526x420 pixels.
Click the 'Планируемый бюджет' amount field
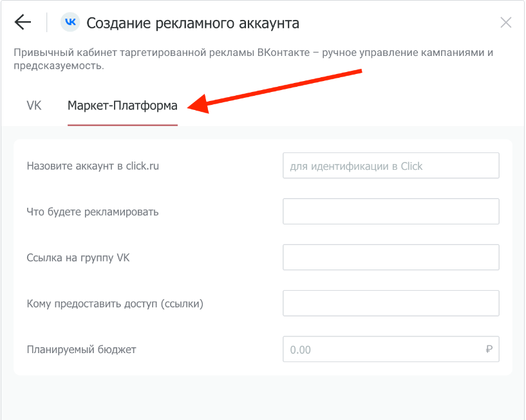point(391,349)
